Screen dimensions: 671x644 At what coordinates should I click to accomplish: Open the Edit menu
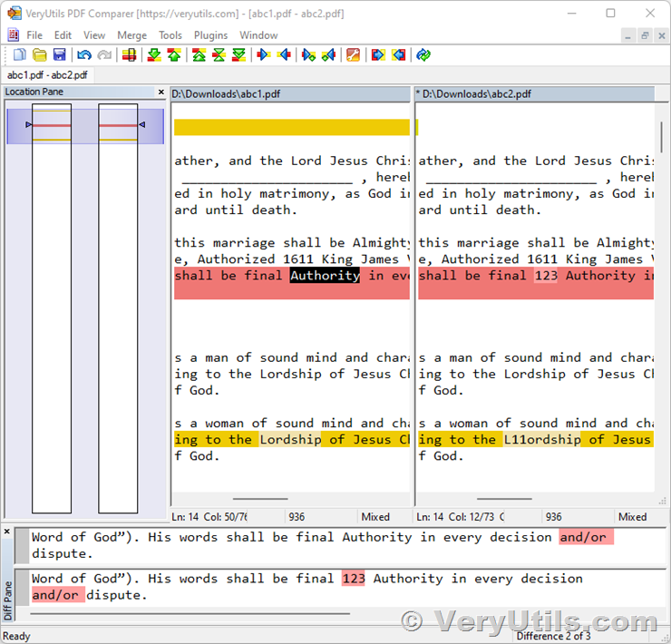coord(63,35)
